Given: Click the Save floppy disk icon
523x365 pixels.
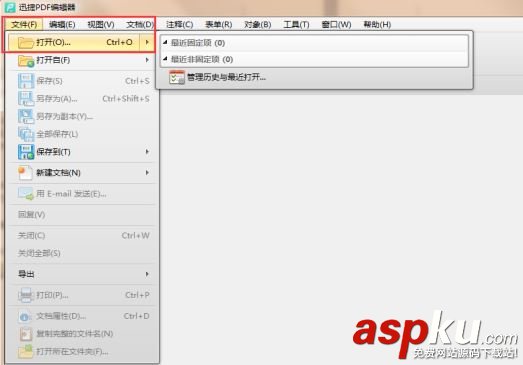Looking at the screenshot, I should [x=26, y=81].
